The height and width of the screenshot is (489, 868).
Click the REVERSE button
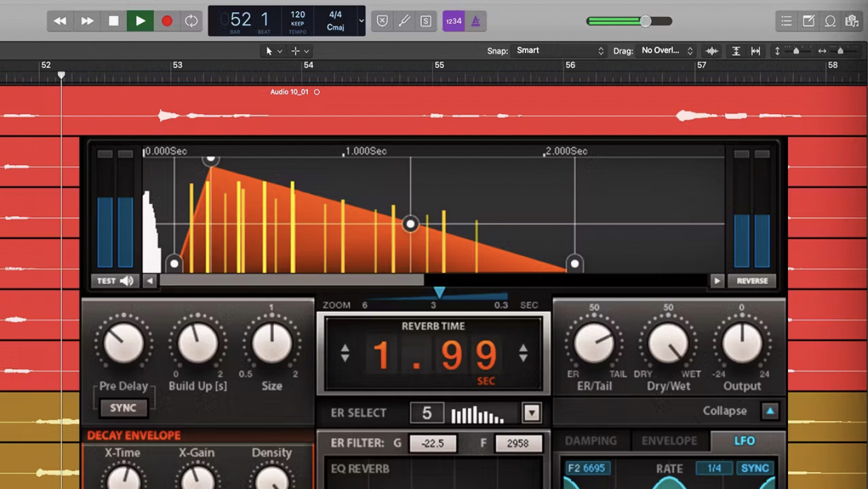752,281
